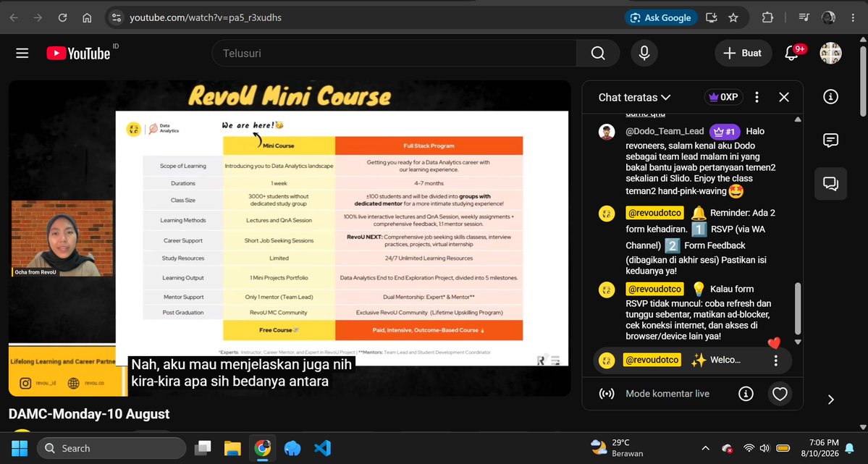868x464 pixels.
Task: Send a heart reaction in chat
Action: coord(780,394)
